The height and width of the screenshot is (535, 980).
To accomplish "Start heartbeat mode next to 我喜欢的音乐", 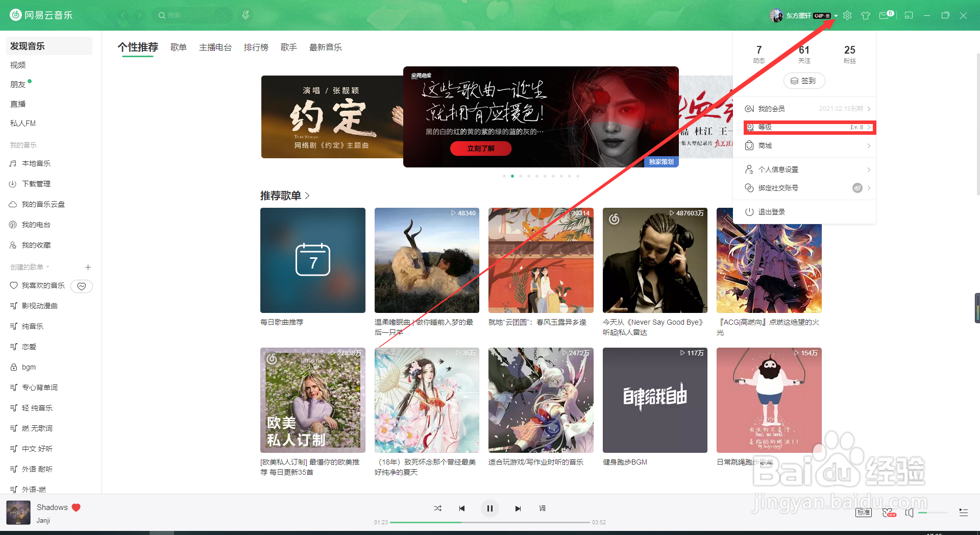I will coord(82,286).
